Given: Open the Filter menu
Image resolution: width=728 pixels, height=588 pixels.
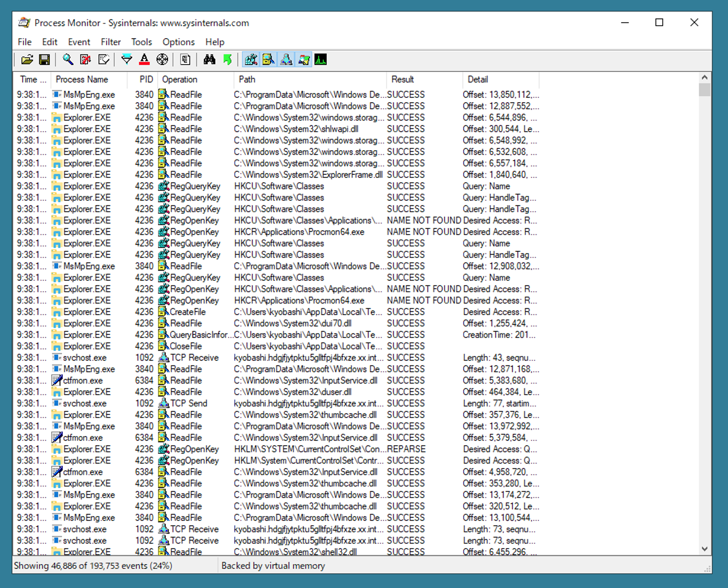Looking at the screenshot, I should pyautogui.click(x=111, y=42).
